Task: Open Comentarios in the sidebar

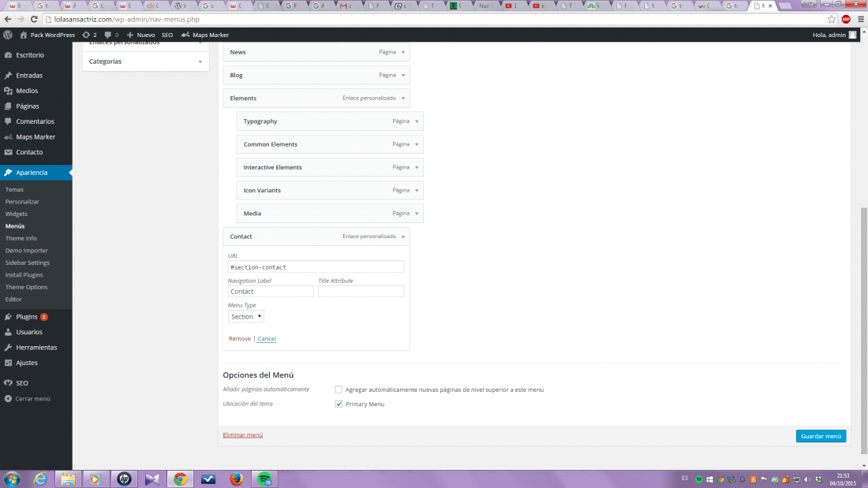Action: 35,121
